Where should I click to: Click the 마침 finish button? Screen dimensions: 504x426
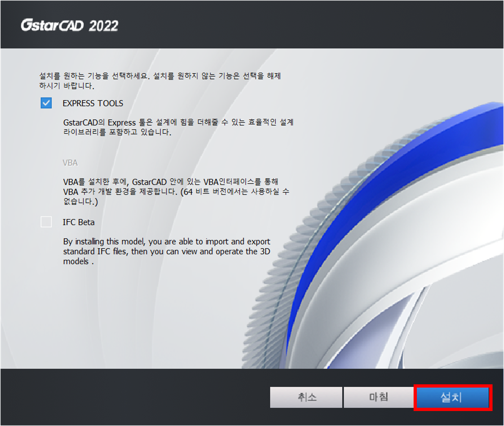[x=379, y=397]
